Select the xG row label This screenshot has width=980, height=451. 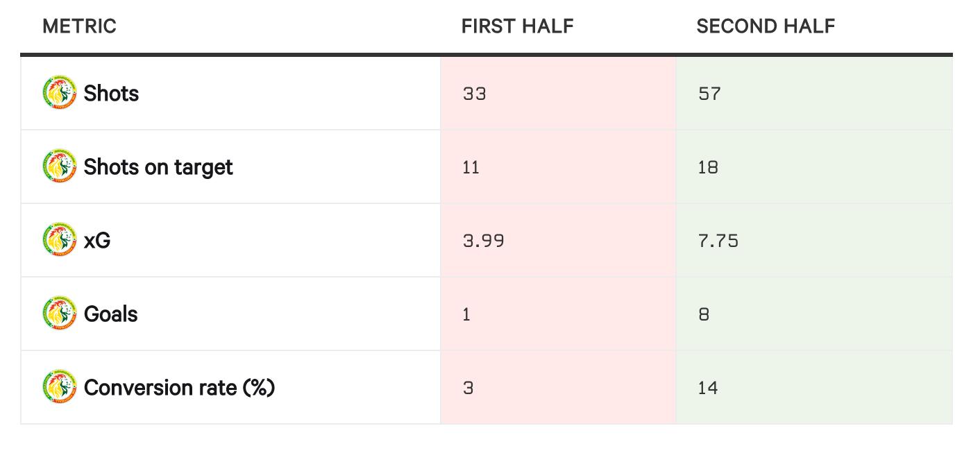tap(97, 240)
